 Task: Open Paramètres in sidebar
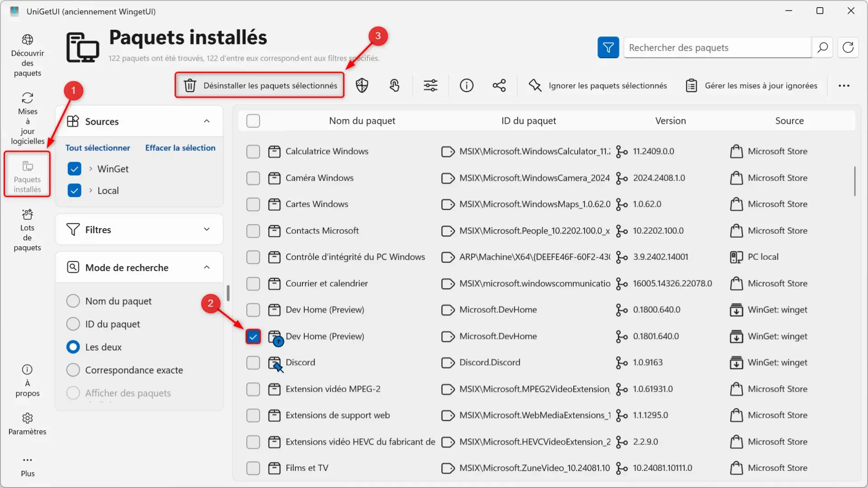pos(27,424)
